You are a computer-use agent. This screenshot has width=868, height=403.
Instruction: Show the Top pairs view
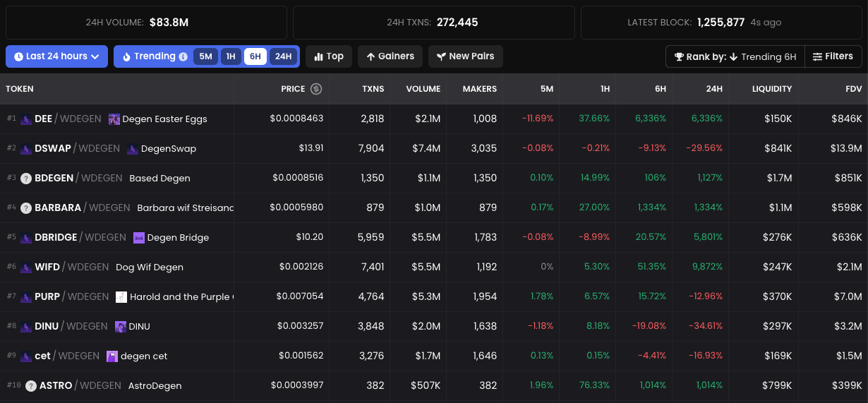[x=329, y=56]
